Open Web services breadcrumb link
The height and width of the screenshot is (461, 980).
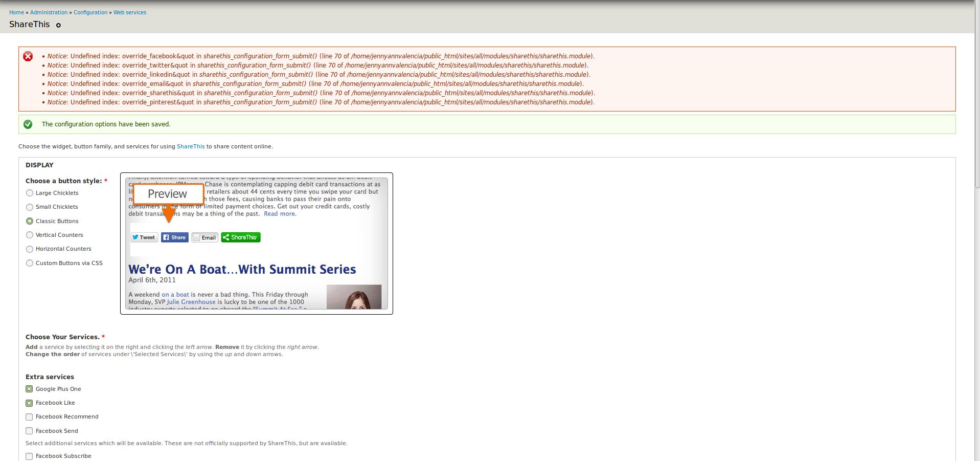tap(130, 12)
